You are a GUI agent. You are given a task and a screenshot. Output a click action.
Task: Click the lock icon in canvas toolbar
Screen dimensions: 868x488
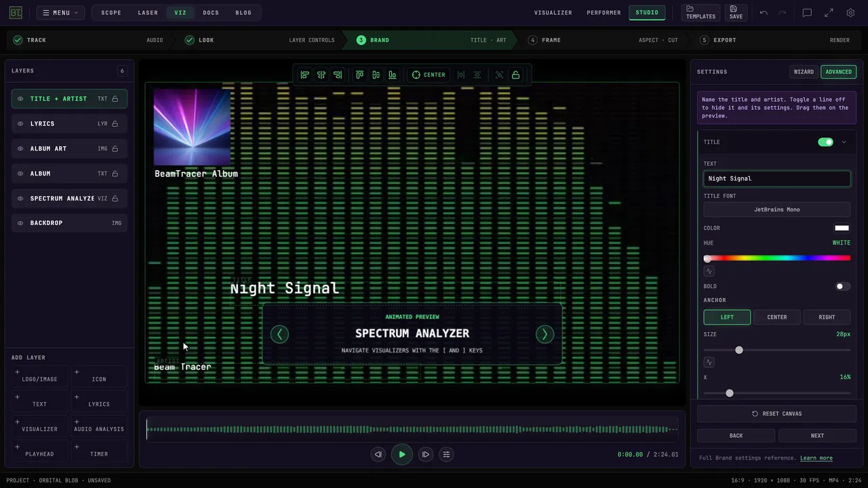coord(516,75)
